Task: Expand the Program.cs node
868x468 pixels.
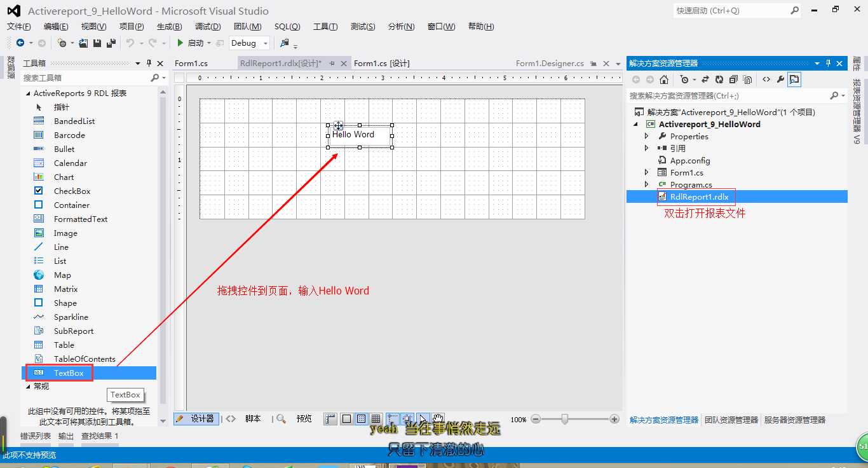Action: 647,184
